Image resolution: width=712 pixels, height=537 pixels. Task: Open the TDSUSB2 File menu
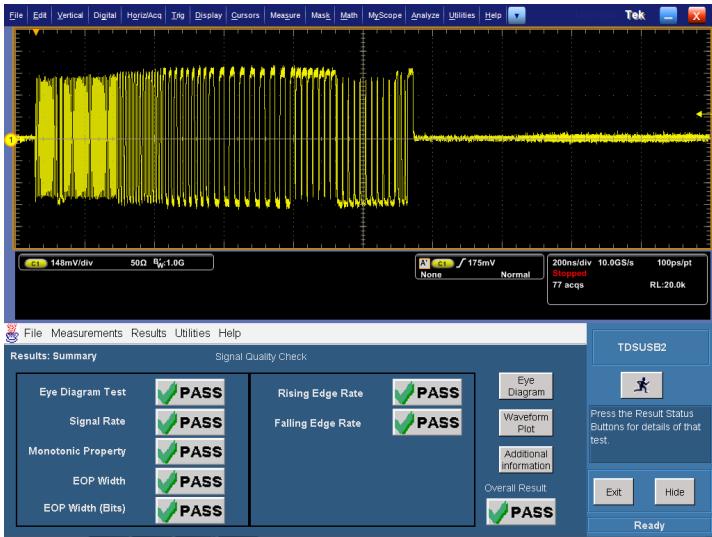[x=33, y=333]
